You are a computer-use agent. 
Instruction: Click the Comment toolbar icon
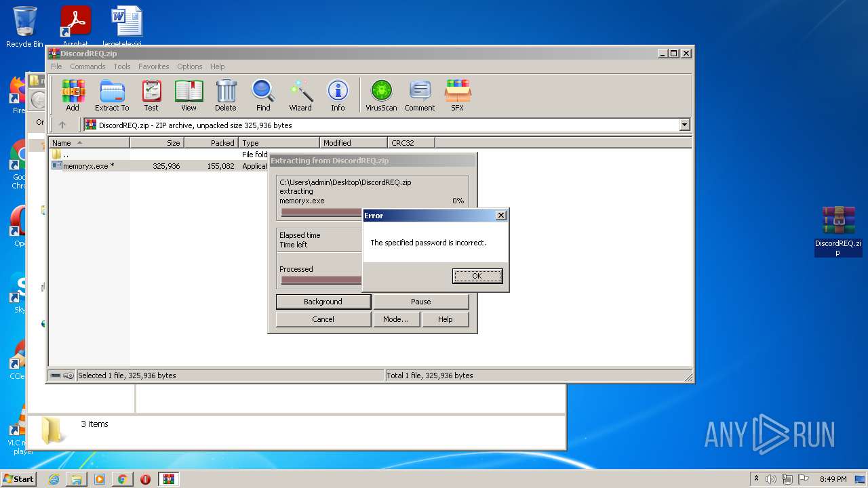pos(420,96)
